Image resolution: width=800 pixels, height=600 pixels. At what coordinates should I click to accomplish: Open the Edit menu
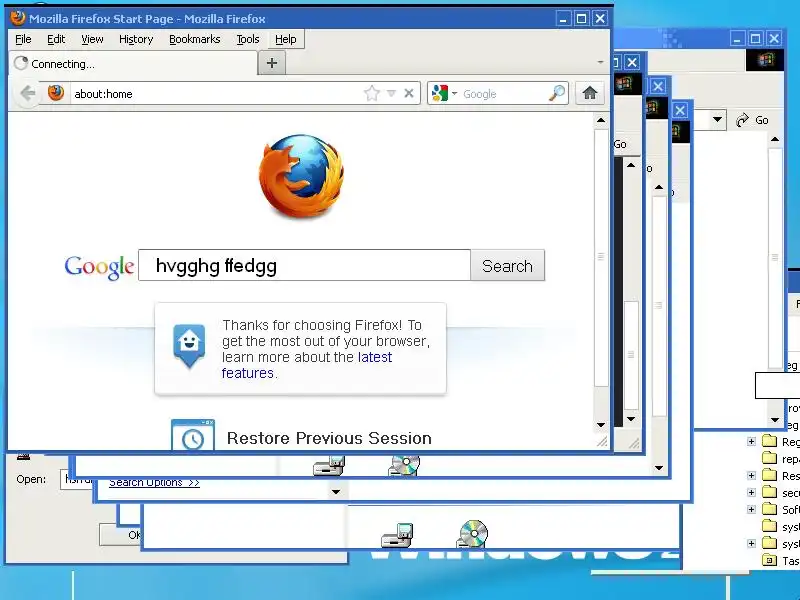coord(56,39)
